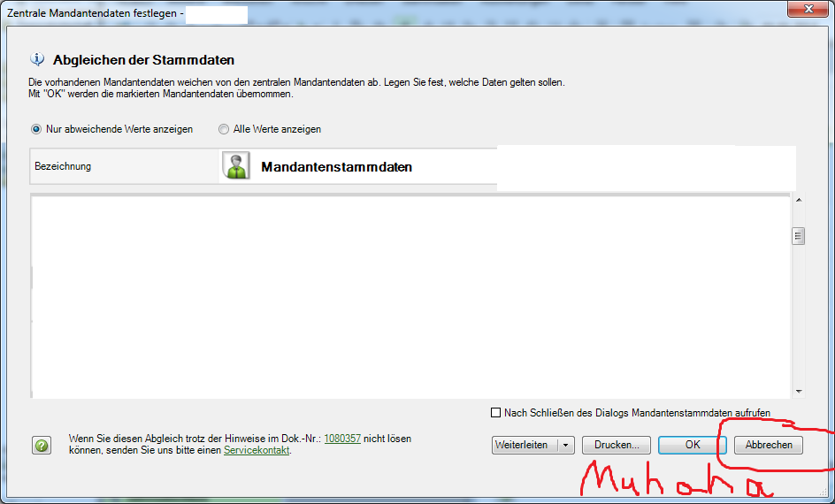
Task: Open help via green question mark icon
Action: (42, 446)
